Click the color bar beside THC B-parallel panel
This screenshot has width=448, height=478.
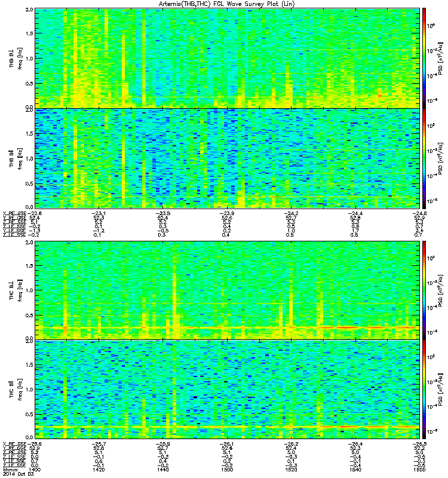click(424, 390)
